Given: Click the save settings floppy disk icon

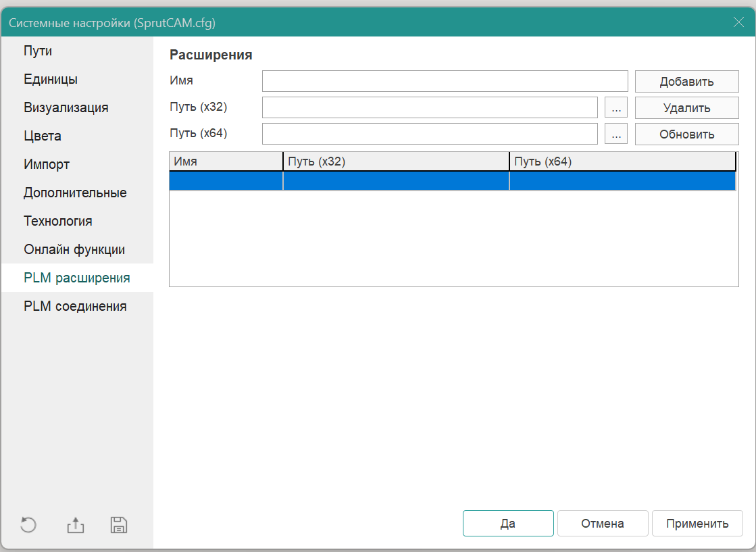Looking at the screenshot, I should tap(119, 525).
